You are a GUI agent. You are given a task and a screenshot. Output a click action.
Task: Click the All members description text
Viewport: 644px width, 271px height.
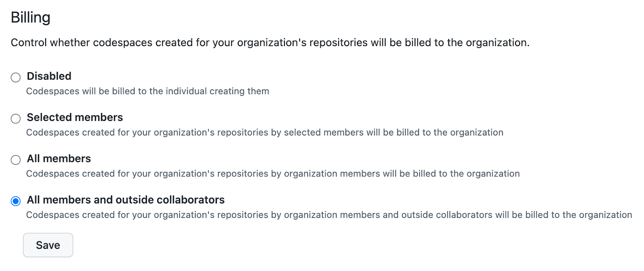click(x=272, y=174)
